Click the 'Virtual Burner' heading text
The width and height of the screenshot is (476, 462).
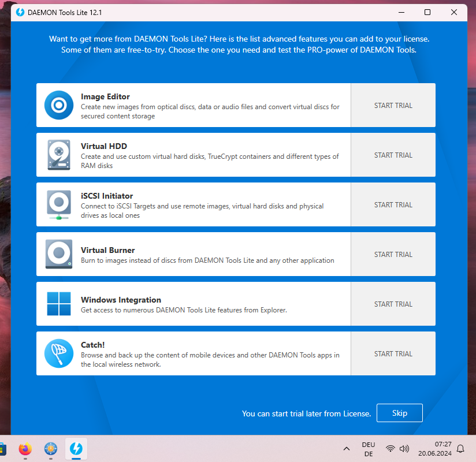(108, 250)
